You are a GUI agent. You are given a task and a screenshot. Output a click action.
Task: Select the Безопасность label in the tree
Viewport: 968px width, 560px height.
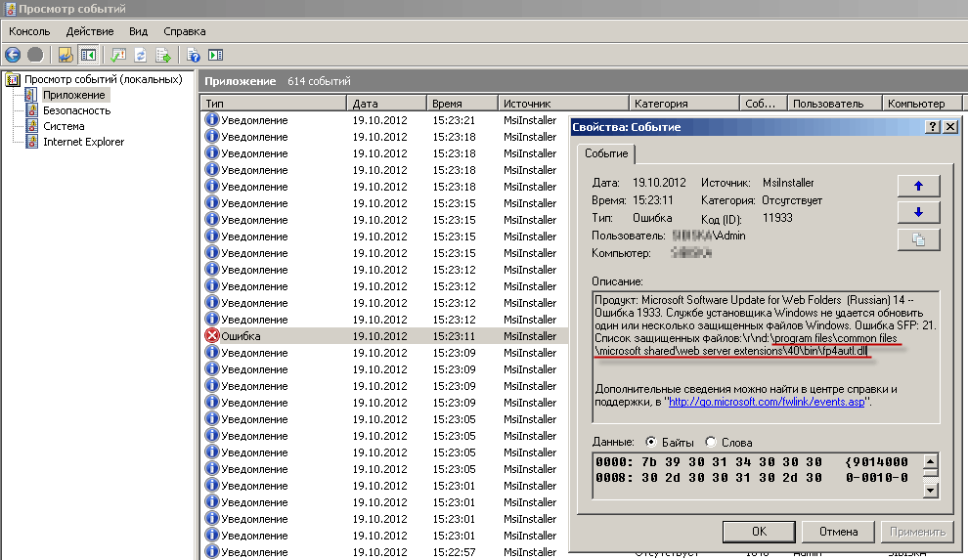(x=76, y=110)
